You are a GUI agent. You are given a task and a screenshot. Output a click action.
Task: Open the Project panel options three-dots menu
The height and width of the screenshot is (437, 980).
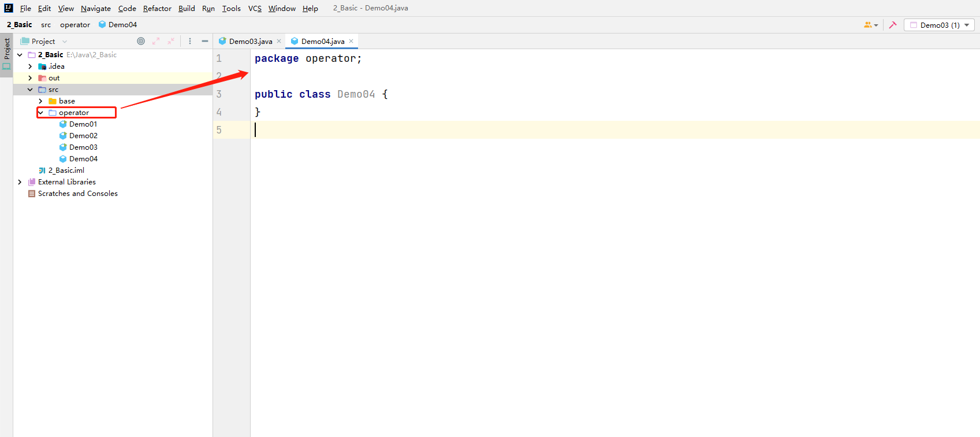point(190,41)
